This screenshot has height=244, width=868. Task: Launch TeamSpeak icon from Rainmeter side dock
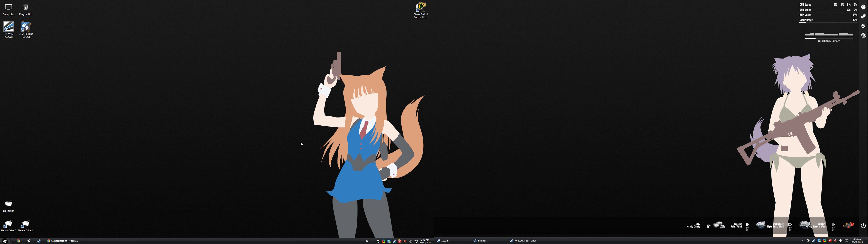pos(863,35)
